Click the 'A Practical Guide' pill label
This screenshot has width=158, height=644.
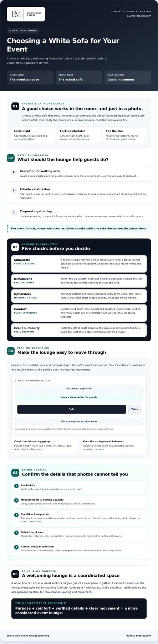coord(23,31)
